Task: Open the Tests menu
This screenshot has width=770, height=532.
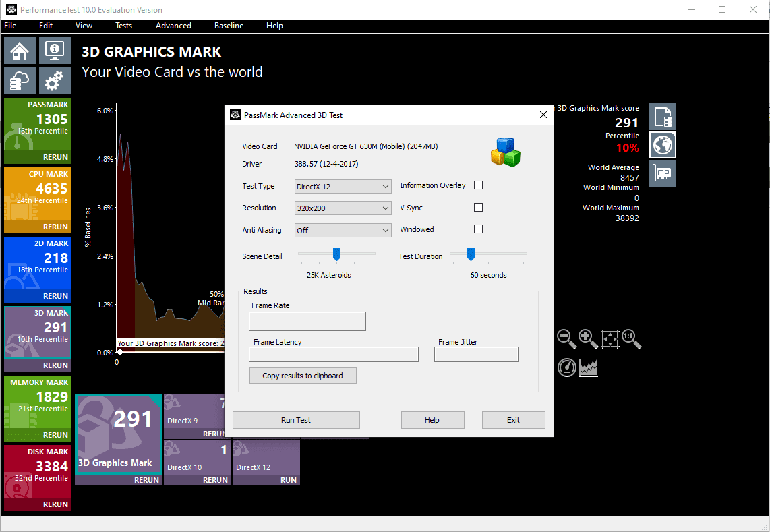Action: (x=124, y=26)
